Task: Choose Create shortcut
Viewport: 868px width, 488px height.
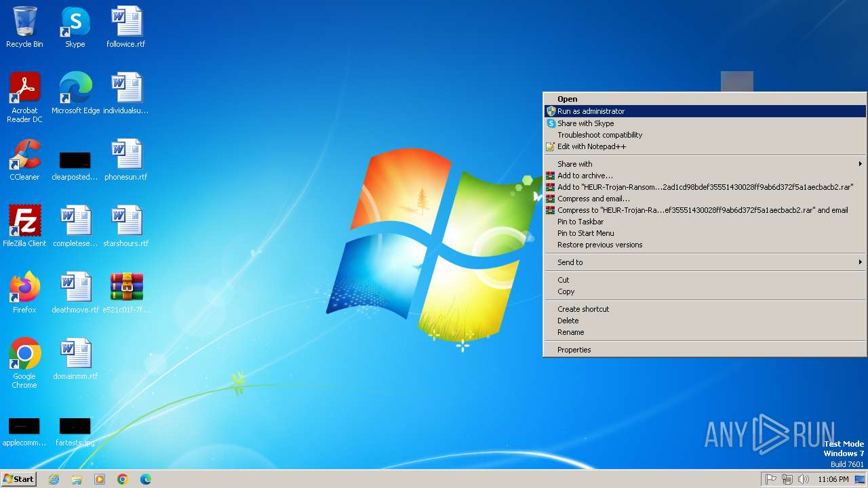Action: click(705, 309)
